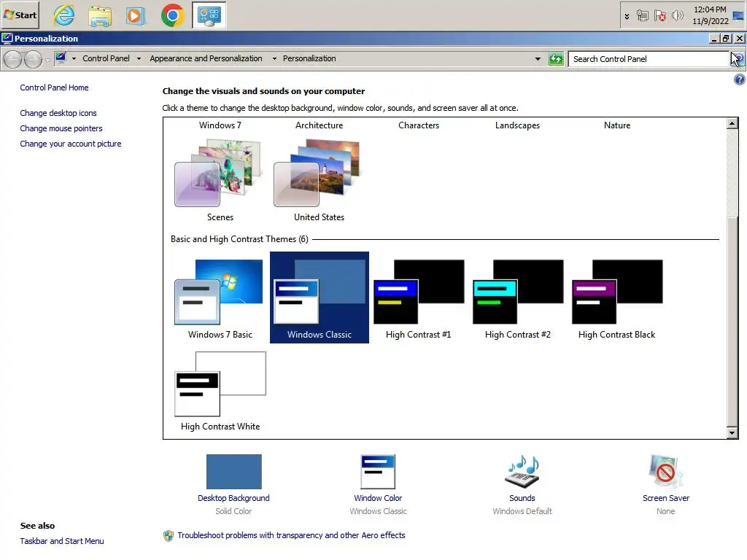Click the Sounds music notes icon
This screenshot has width=747, height=560.
tap(522, 472)
